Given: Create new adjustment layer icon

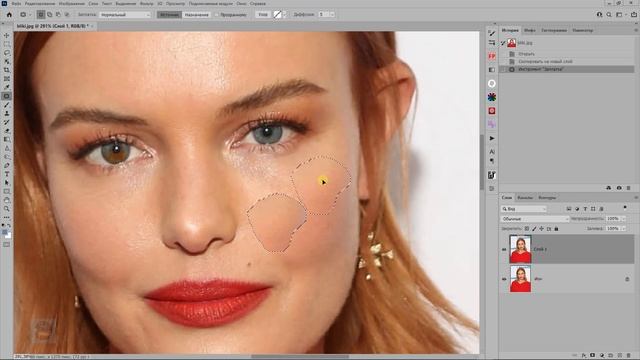Looking at the screenshot, I should click(602, 356).
